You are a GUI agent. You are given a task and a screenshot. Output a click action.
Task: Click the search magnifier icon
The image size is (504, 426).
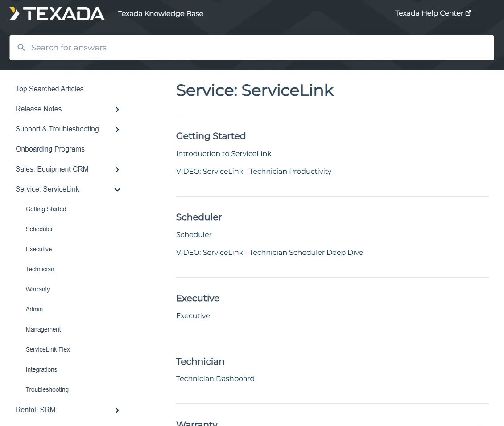tap(21, 48)
